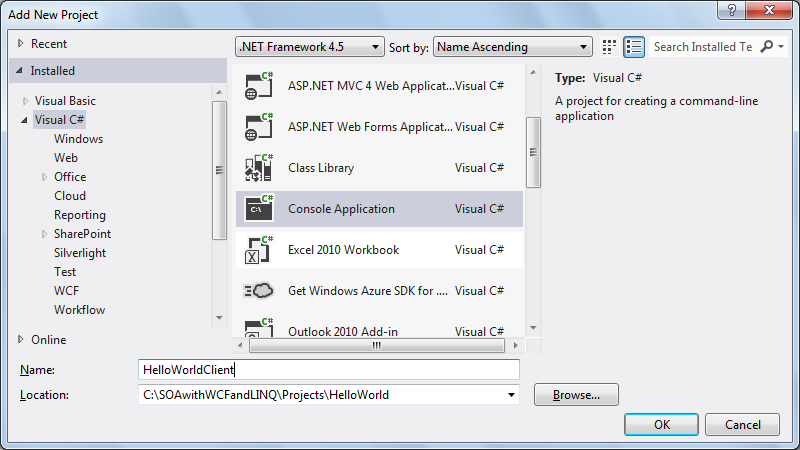Select the ASP.NET MVC 4 Web Application icon
800x450 pixels.
pyautogui.click(x=259, y=85)
